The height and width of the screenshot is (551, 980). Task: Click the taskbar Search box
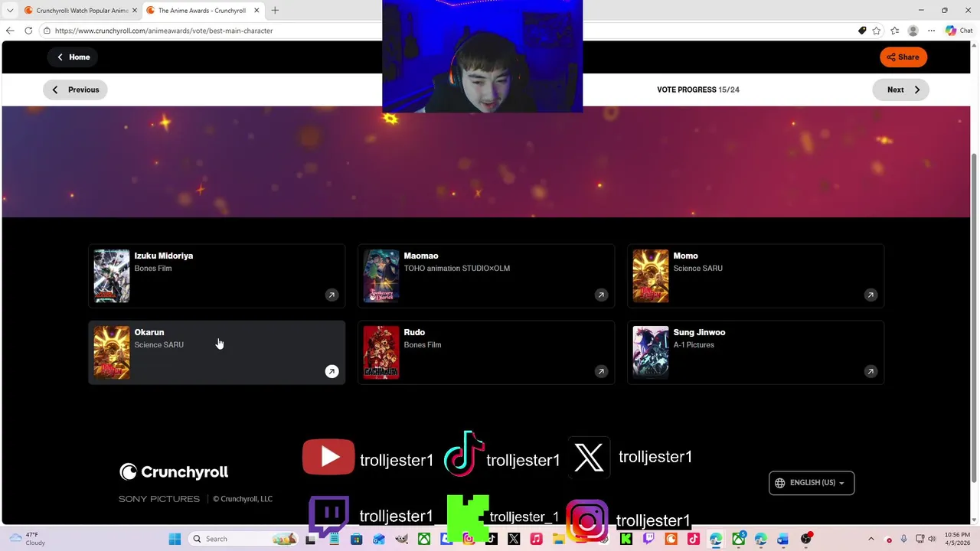[x=243, y=539]
